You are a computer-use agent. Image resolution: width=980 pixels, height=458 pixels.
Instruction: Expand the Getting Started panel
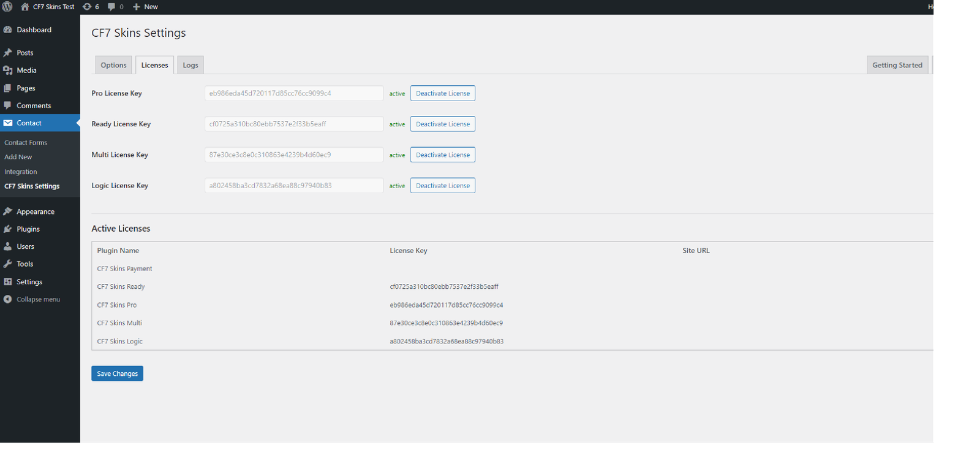897,65
